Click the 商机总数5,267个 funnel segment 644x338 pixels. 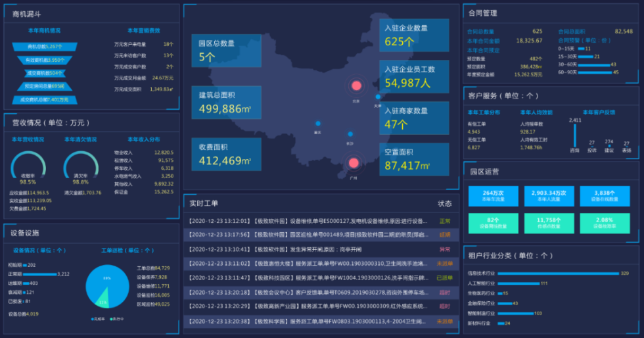[x=45, y=47]
